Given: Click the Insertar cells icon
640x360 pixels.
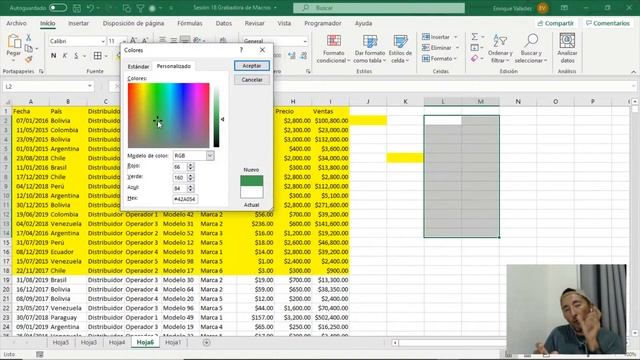Looking at the screenshot, I should [426, 37].
